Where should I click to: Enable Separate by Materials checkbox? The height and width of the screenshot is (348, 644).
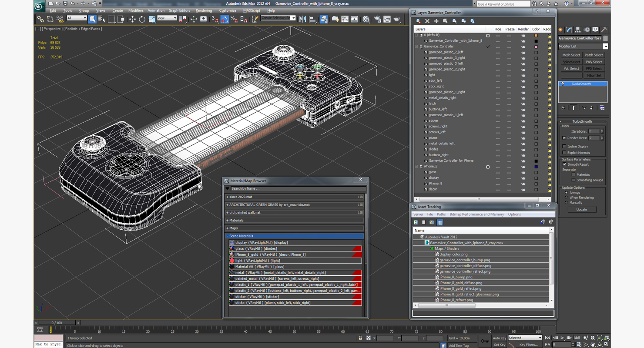pos(574,175)
